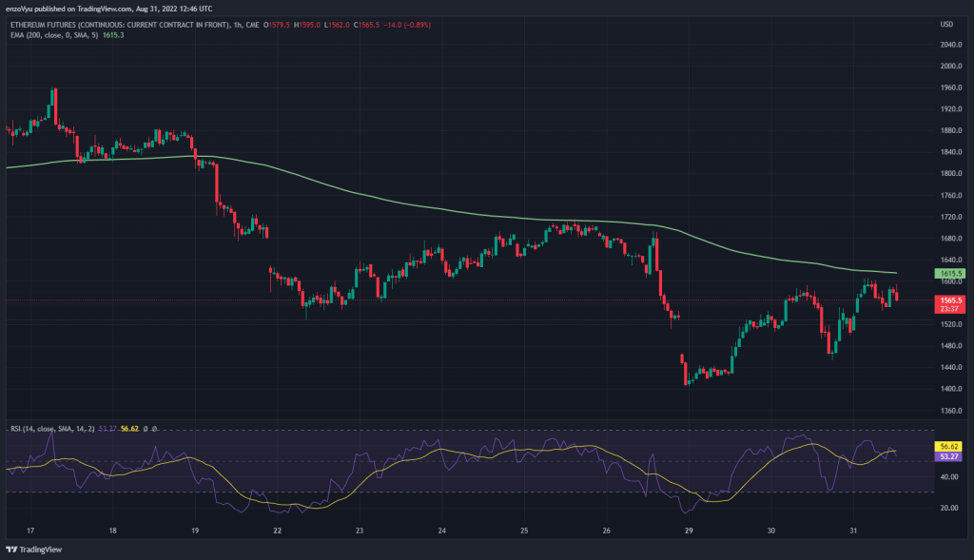
Task: Click the yellow 56.62 RSI axis tag
Action: (948, 447)
